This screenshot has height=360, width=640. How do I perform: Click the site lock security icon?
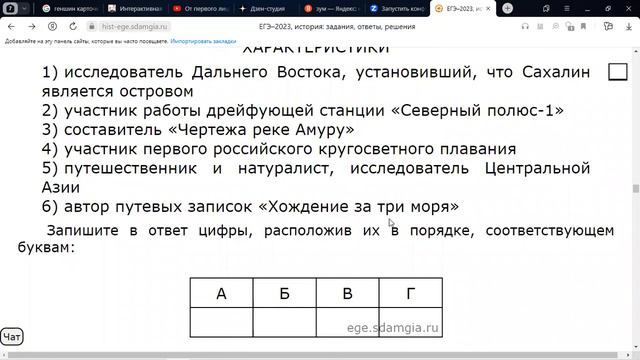92,27
